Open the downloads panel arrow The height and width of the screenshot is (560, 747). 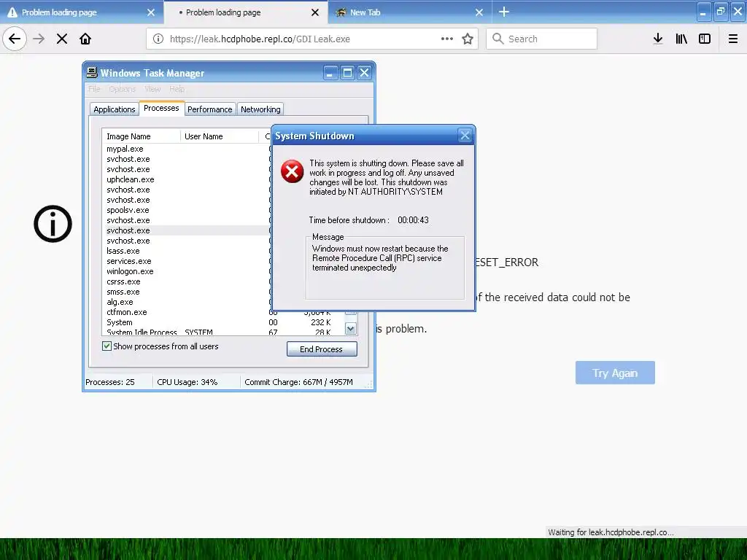(658, 39)
